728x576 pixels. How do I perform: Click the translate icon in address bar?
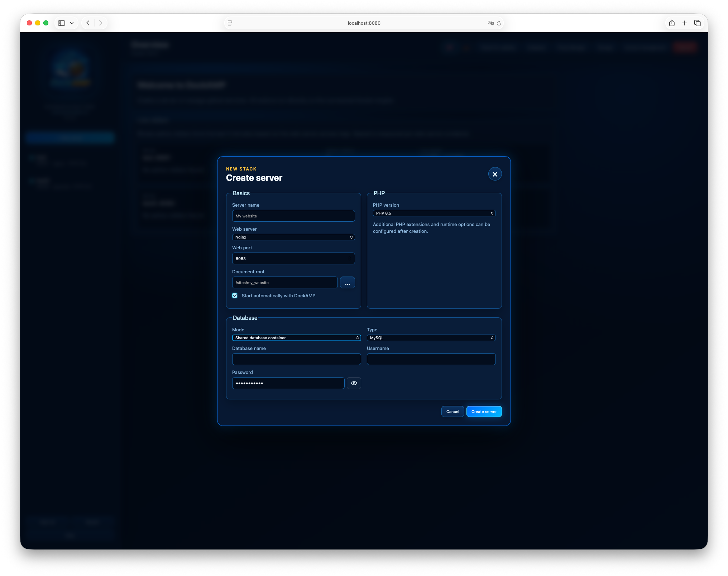point(491,23)
